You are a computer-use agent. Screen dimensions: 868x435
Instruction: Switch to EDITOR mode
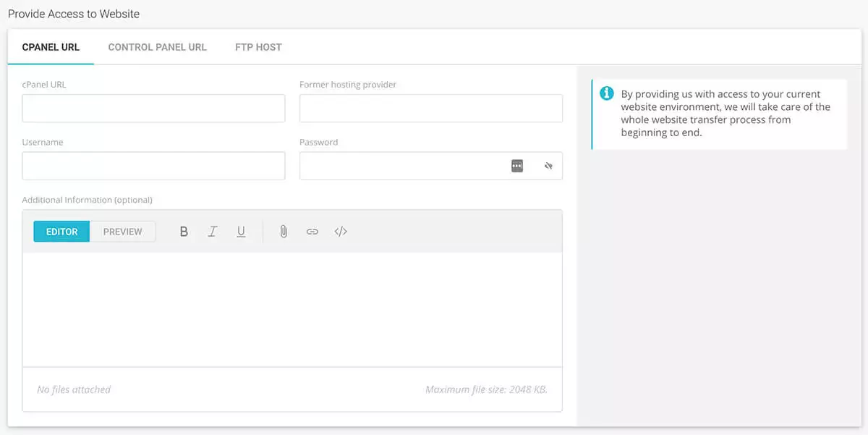coord(61,232)
